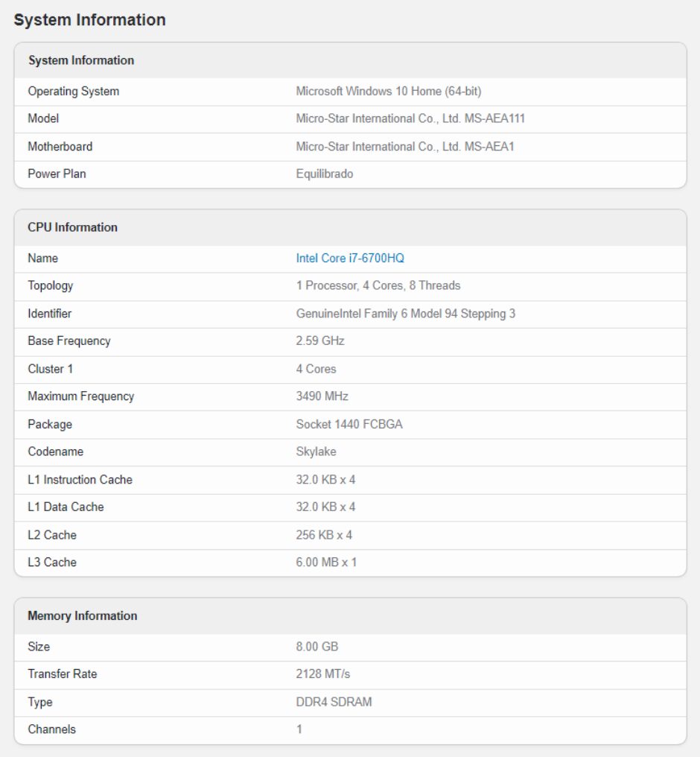Click the 'Transfer Rate' label

click(63, 674)
